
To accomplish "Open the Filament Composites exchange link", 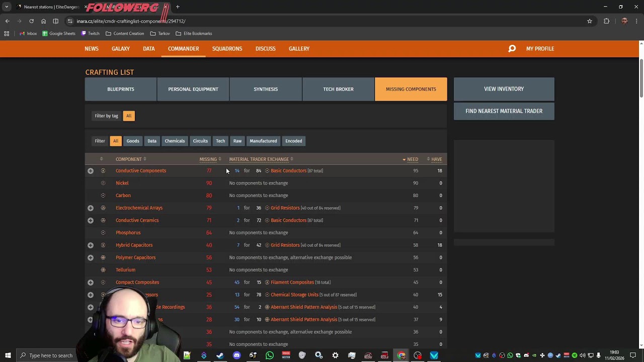I will click(x=292, y=283).
